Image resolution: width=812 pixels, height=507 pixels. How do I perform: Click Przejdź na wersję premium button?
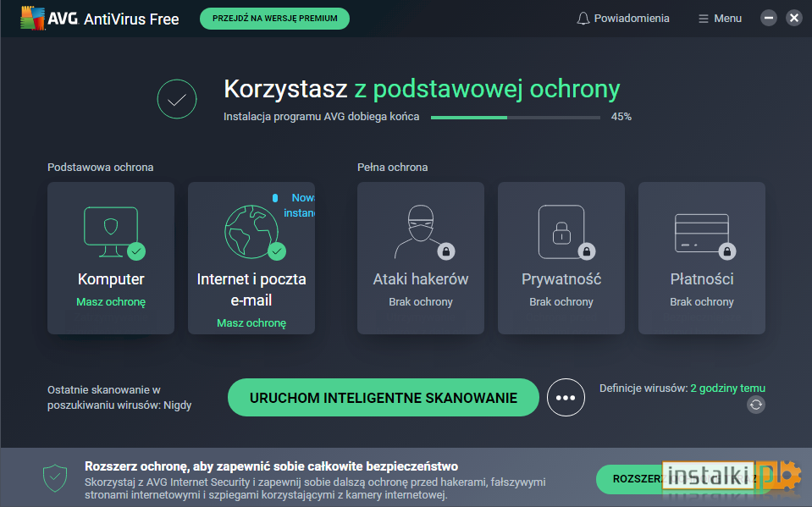274,19
